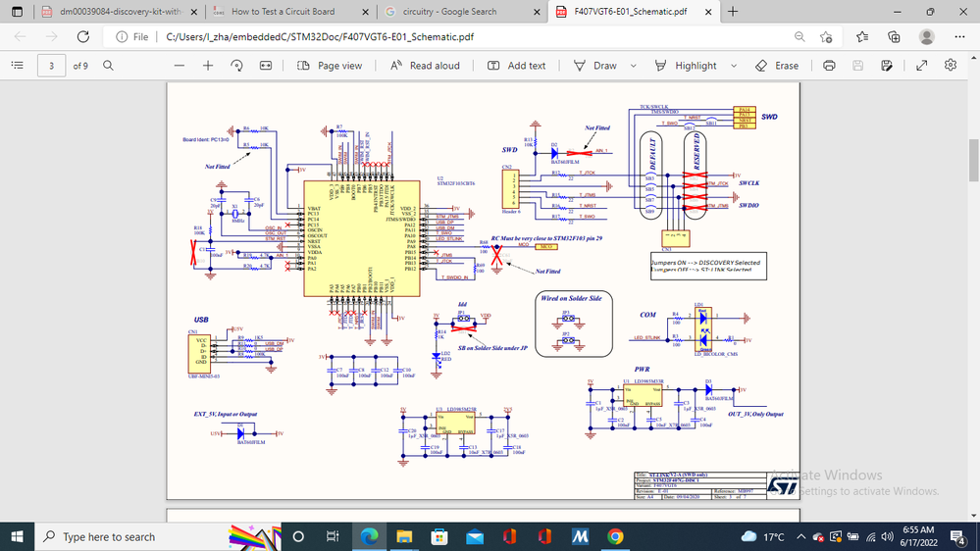The height and width of the screenshot is (551, 980).
Task: Go back to previous page
Action: coord(20,37)
